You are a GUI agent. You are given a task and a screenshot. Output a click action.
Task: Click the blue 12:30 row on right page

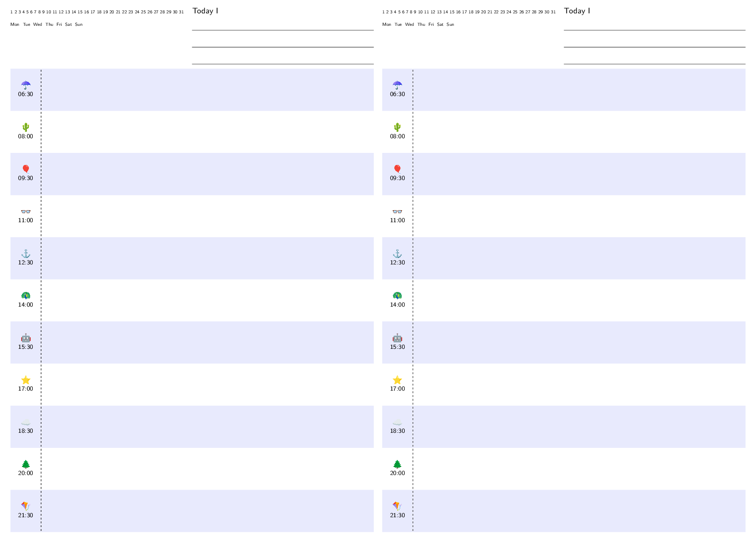click(564, 258)
